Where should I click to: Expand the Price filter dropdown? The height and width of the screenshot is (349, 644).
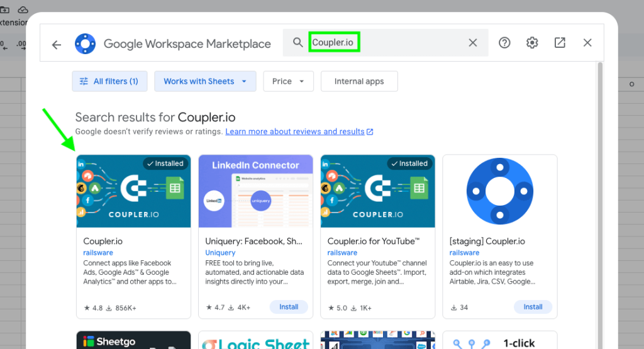pyautogui.click(x=288, y=81)
